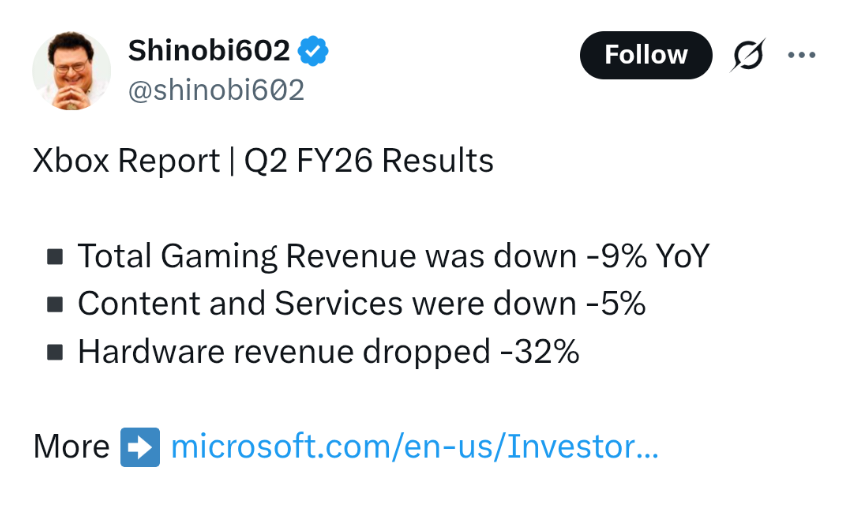The width and height of the screenshot is (853, 506).
Task: Click the blue right-arrow emoji
Action: pos(140,446)
